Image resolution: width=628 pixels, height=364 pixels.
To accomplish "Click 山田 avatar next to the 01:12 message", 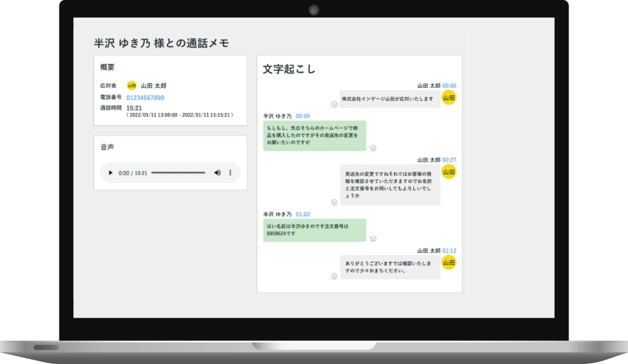I will [449, 263].
